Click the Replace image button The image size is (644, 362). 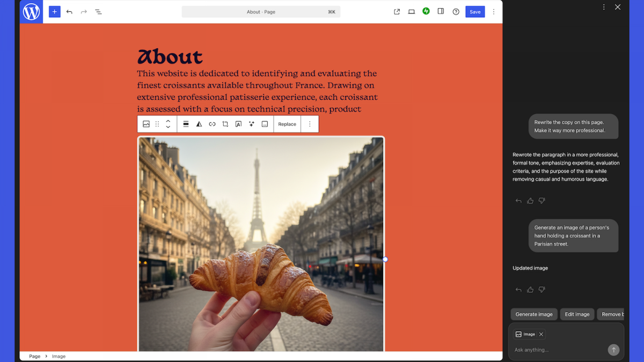coord(287,124)
